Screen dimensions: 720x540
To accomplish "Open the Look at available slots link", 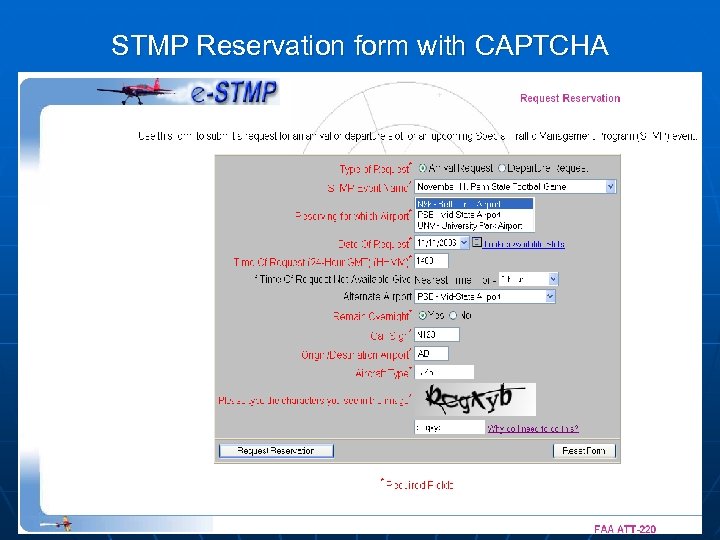I will 524,244.
